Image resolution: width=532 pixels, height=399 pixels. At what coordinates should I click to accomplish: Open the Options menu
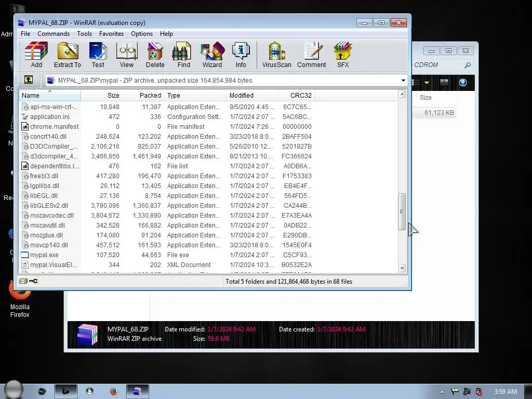click(142, 34)
